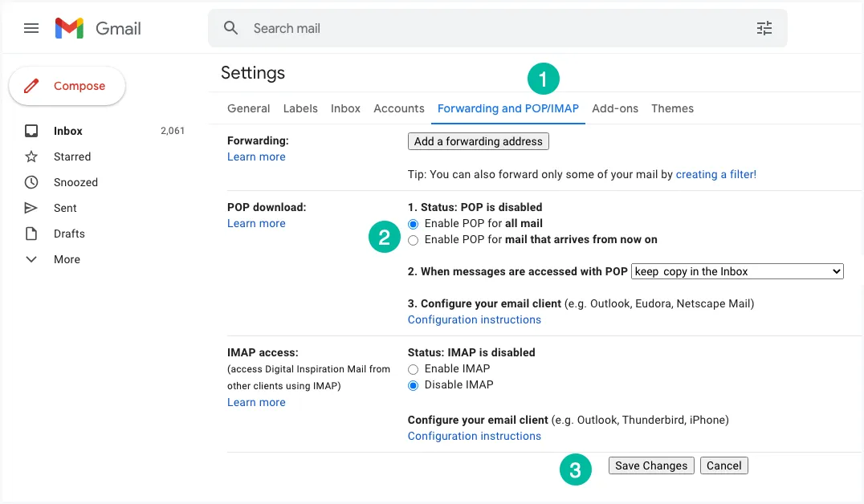
Task: Open advanced search options
Action: [764, 28]
